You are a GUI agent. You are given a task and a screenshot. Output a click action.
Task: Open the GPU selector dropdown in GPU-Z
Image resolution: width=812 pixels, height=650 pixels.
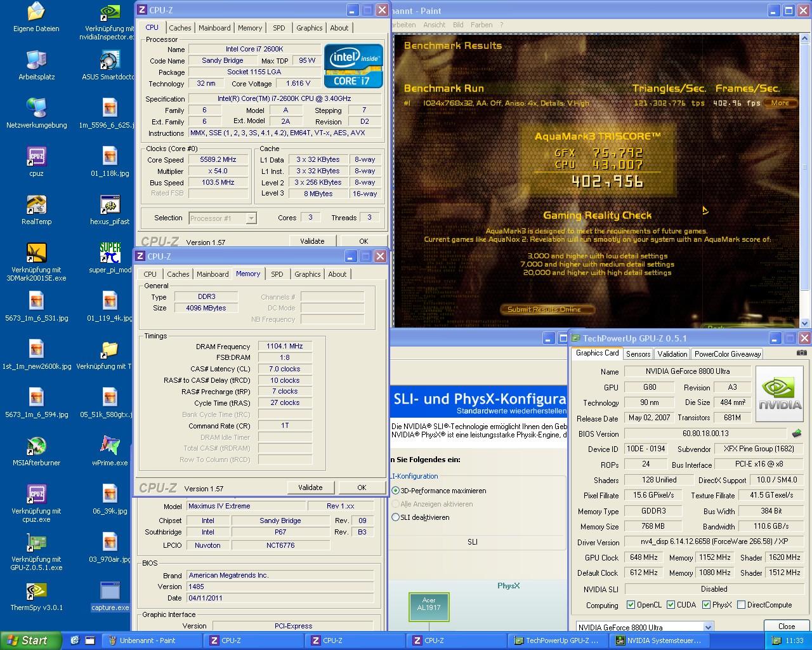coord(708,627)
